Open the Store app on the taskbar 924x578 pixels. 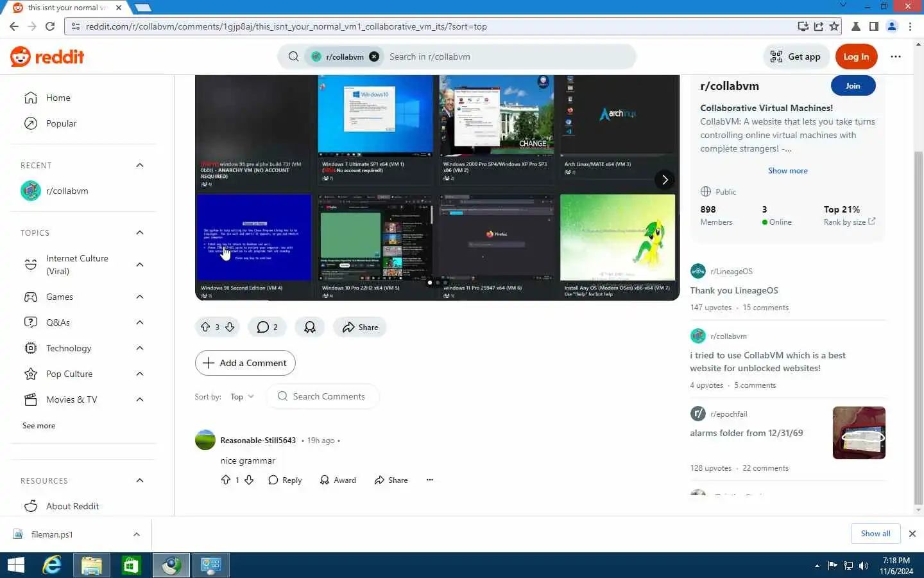click(x=131, y=565)
